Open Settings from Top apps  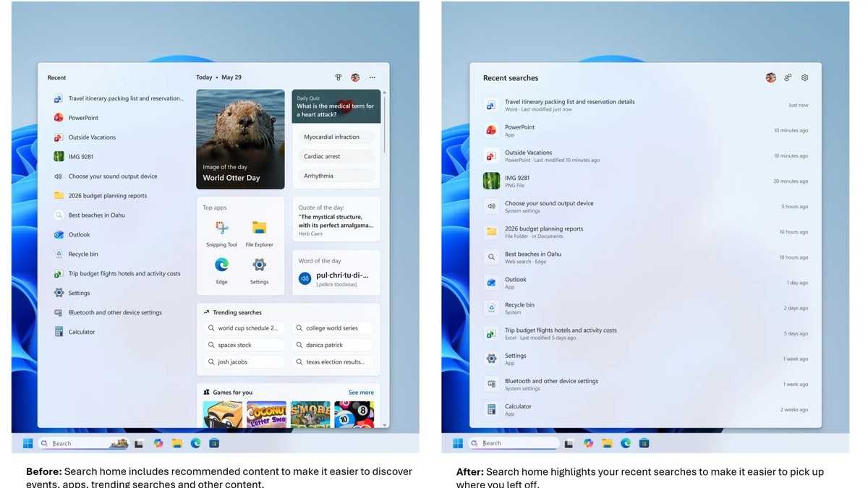[259, 271]
